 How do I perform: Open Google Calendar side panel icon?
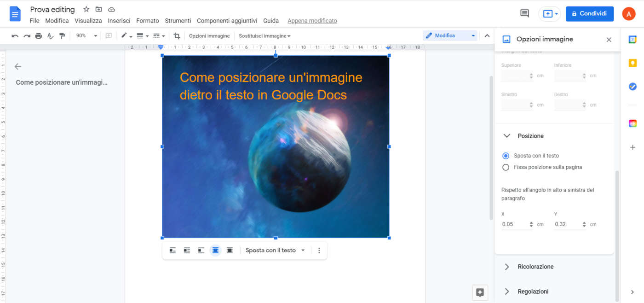tap(632, 40)
